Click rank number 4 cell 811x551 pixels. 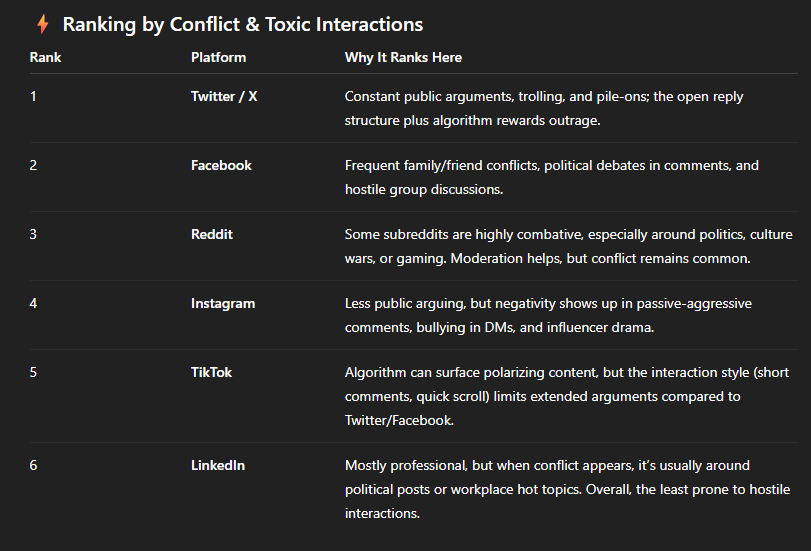pyautogui.click(x=34, y=303)
